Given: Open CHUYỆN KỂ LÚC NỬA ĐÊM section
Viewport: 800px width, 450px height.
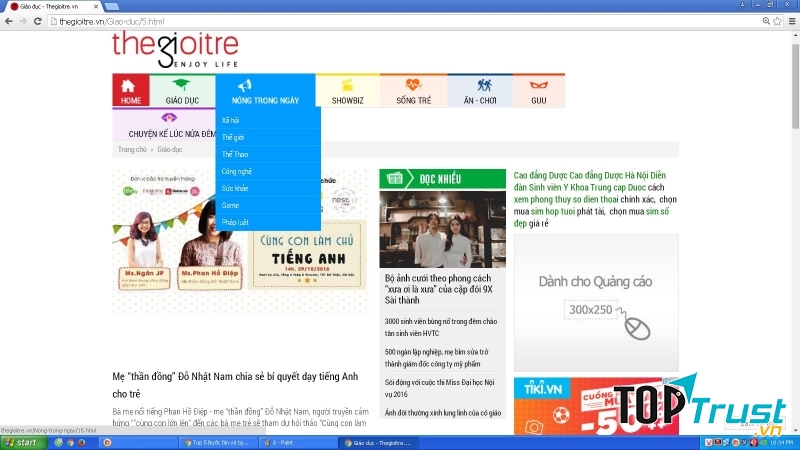Looking at the screenshot, I should click(x=164, y=125).
